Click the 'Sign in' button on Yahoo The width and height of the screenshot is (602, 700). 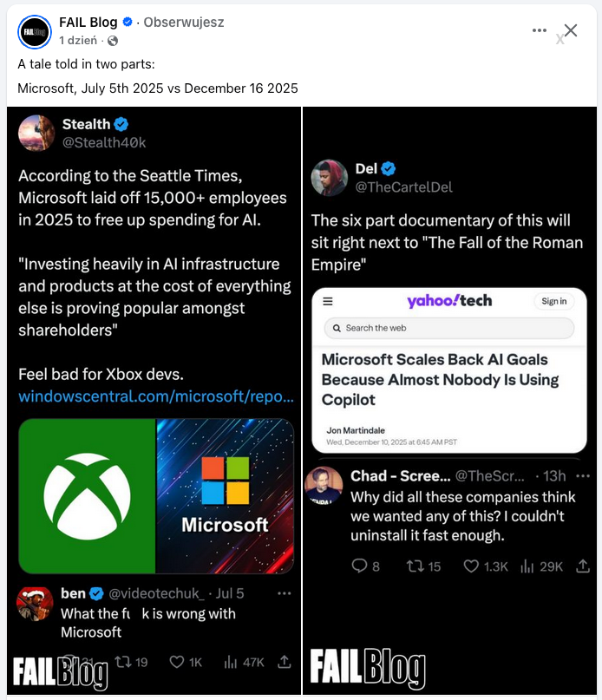click(553, 301)
